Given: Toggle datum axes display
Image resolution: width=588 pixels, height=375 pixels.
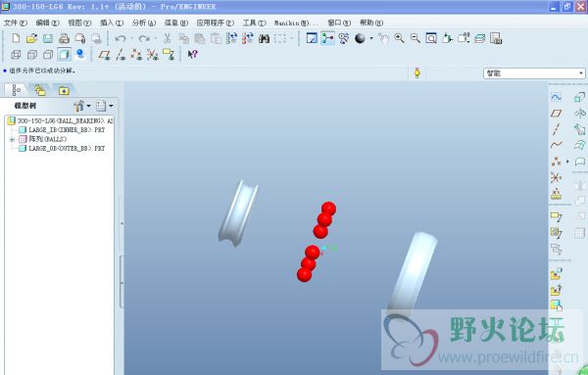Looking at the screenshot, I should click(x=120, y=55).
